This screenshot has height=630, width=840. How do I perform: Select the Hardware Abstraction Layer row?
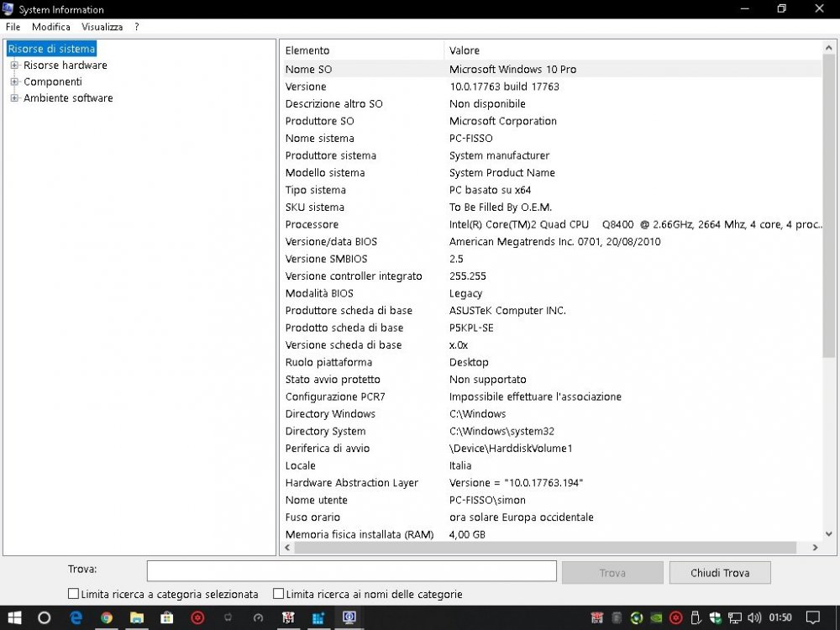click(x=551, y=483)
